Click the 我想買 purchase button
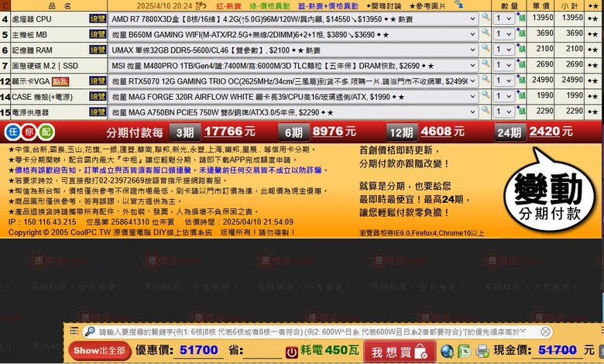This screenshot has width=604, height=364. 400,352
